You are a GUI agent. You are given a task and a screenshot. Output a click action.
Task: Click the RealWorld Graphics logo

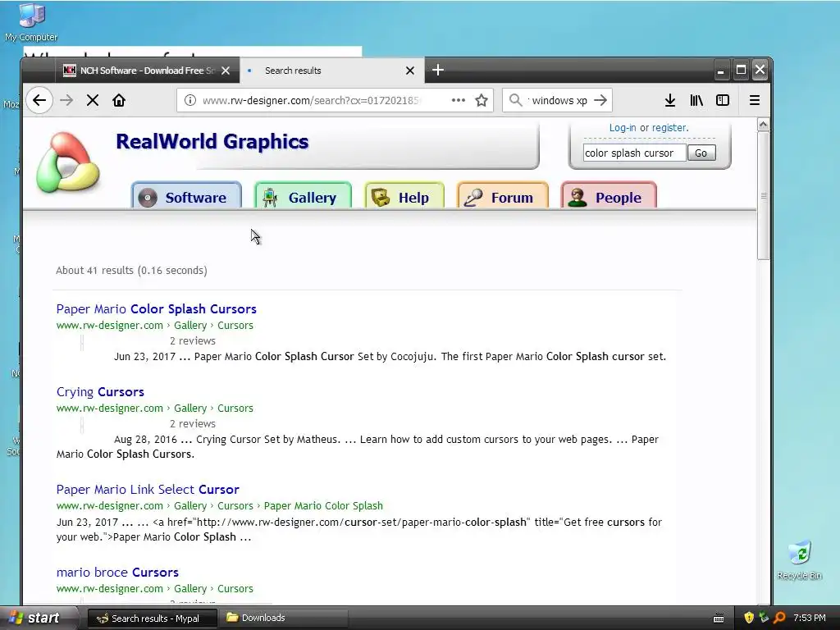point(67,162)
